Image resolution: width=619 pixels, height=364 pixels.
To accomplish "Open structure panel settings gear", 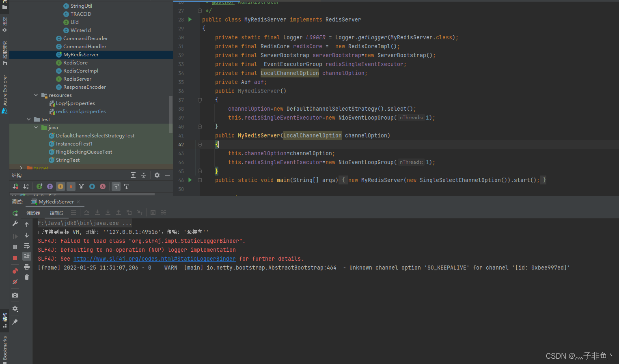I will click(x=157, y=175).
